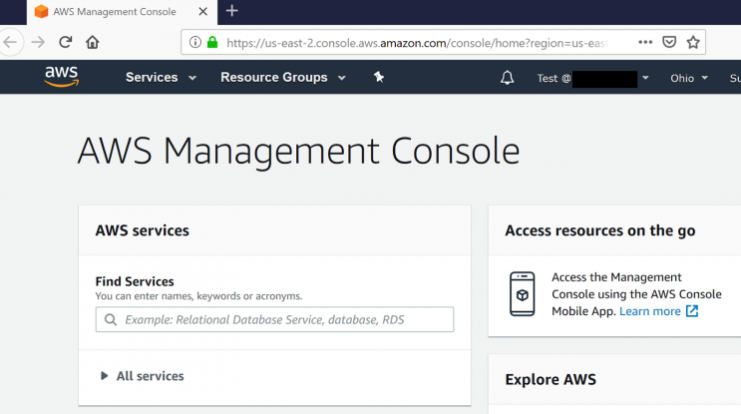
Task: Expand the Resource Groups dropdown arrow
Action: click(x=342, y=78)
